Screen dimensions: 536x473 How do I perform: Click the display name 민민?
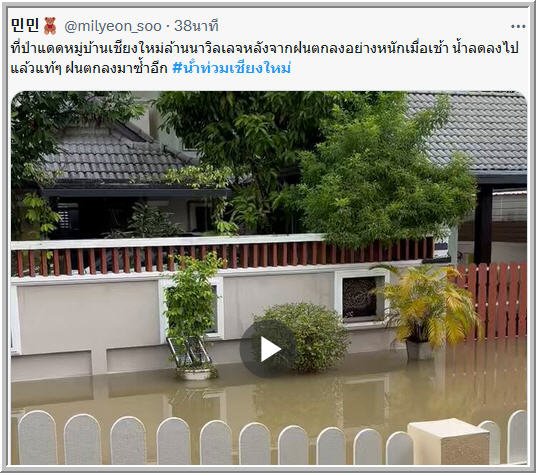click(x=25, y=25)
